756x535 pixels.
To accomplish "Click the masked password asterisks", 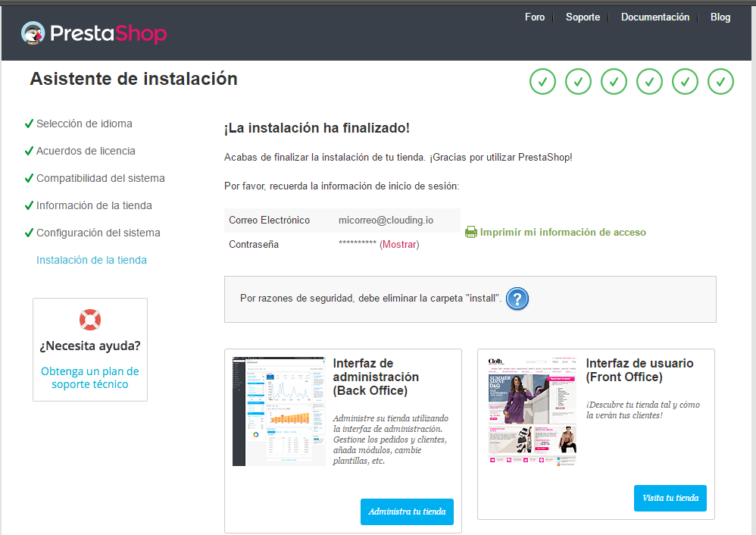I will (x=358, y=243).
